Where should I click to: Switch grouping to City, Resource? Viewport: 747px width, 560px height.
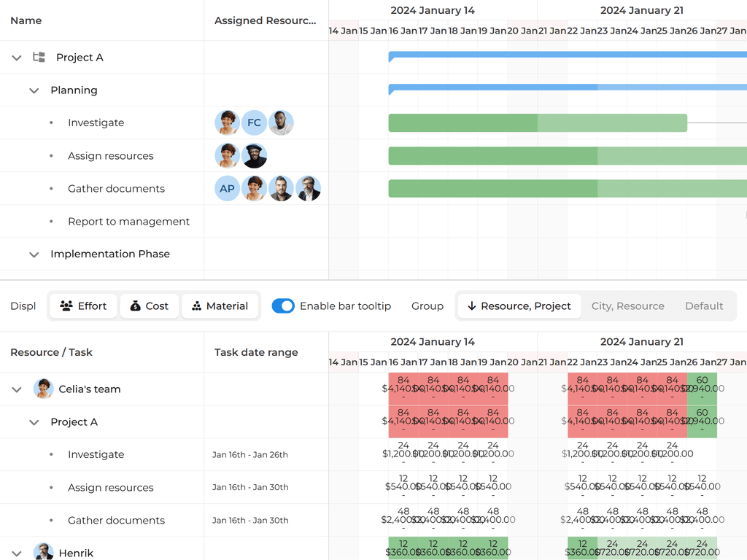point(627,306)
